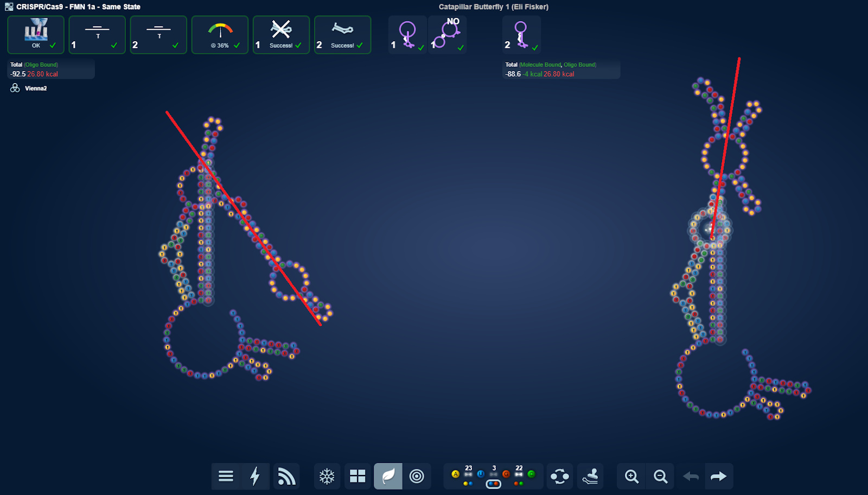Viewport: 868px width, 495px height.
Task: Pick the GC pair tool labeled 22
Action: (x=519, y=474)
